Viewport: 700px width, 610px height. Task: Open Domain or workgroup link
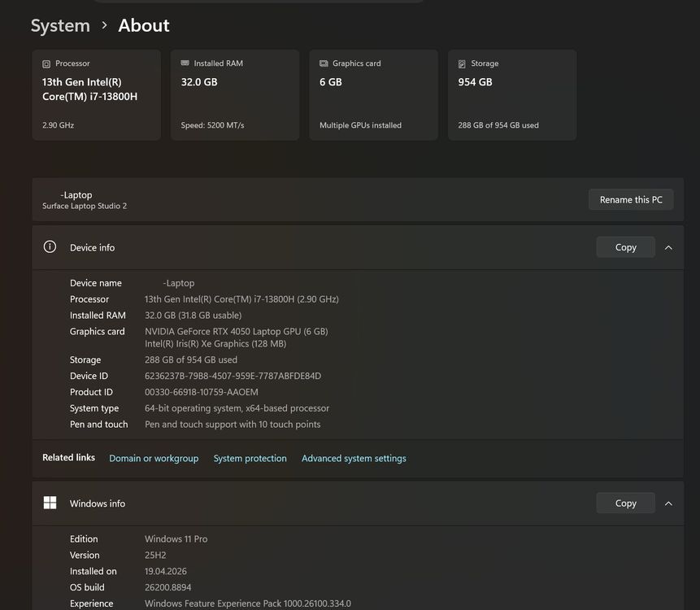154,458
